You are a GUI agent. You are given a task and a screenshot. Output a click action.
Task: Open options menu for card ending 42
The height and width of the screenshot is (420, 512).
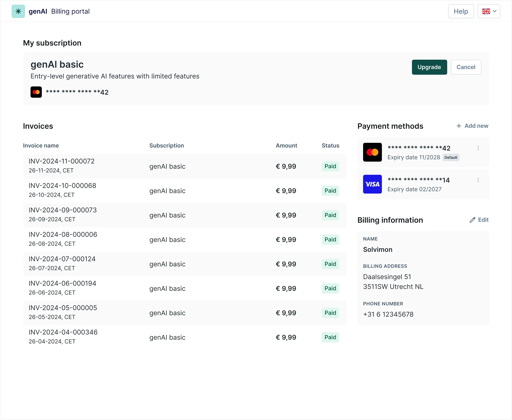point(478,148)
